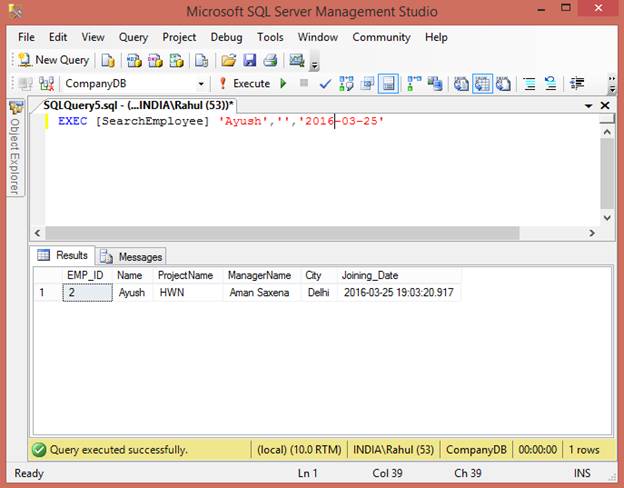The width and height of the screenshot is (624, 488).
Task: Open standard toolbar options arrow
Action: pos(314,61)
